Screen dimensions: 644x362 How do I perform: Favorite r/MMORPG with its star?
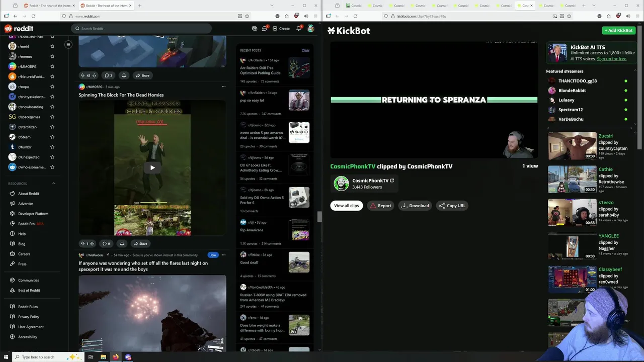coord(52,66)
